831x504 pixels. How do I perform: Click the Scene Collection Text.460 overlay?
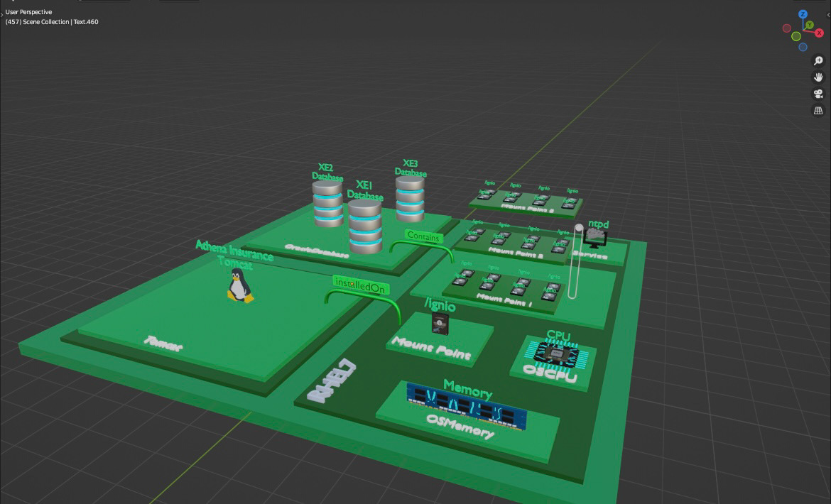(52, 22)
